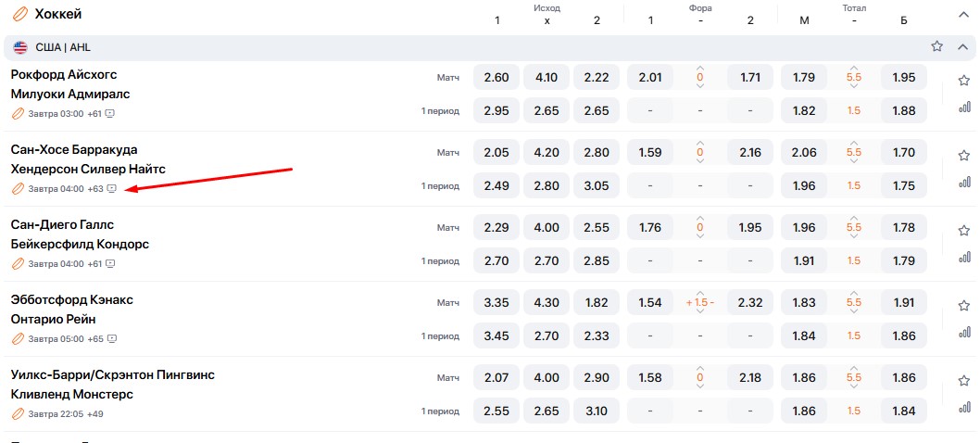980x443 pixels.
Task: Collapse the Хоккей section with top chevron
Action: coord(962,14)
